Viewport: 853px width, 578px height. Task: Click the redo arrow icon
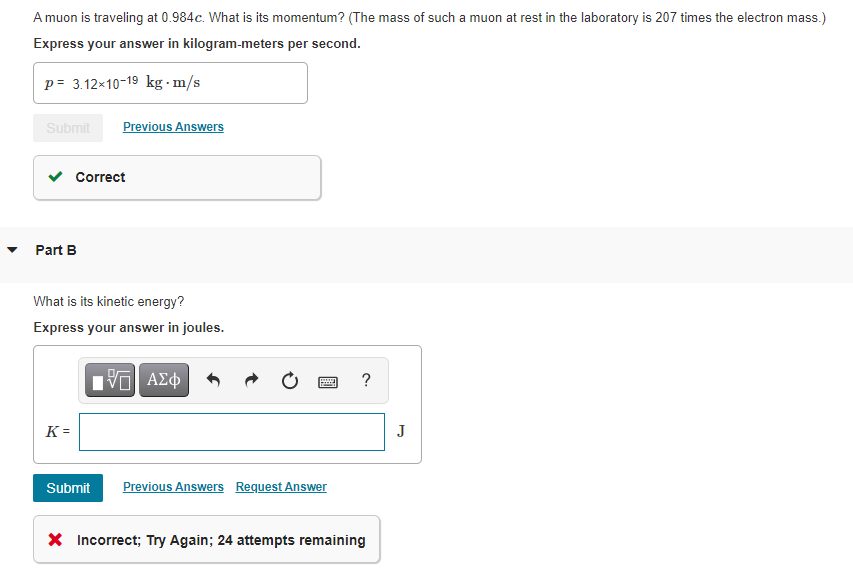[x=251, y=380]
